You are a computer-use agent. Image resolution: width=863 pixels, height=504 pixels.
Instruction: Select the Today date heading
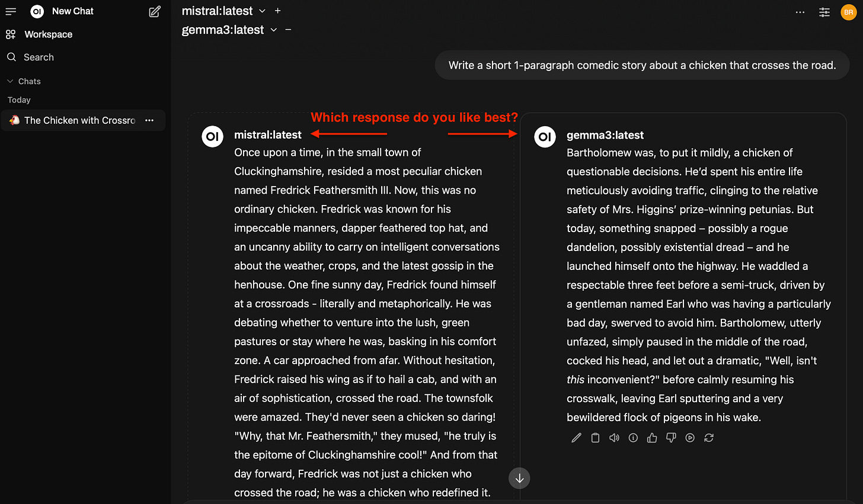(x=19, y=100)
